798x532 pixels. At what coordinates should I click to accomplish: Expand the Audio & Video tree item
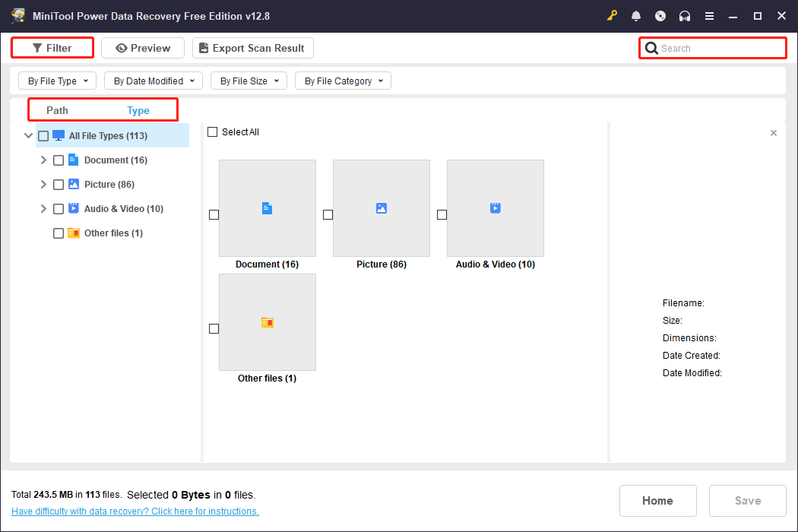pos(43,208)
